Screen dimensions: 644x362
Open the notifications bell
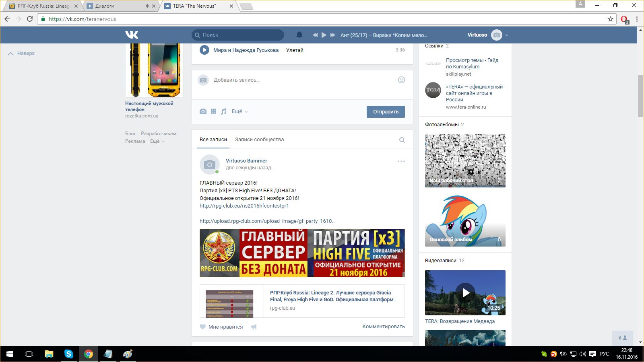point(299,35)
